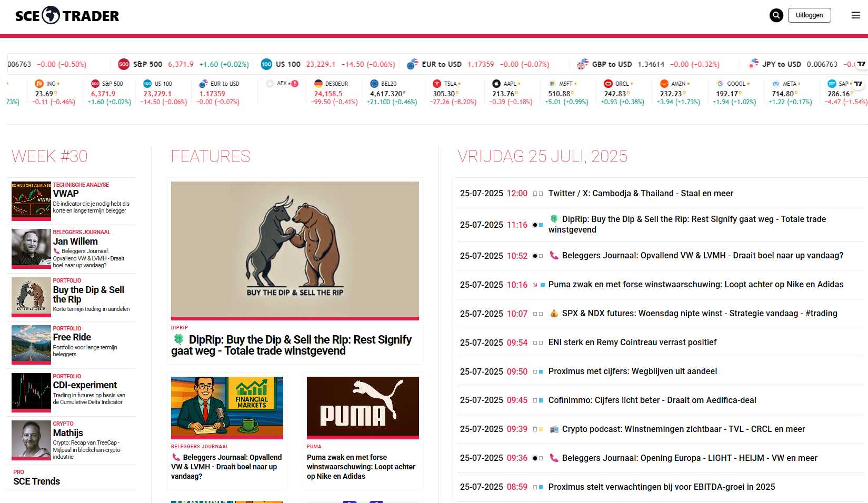The height and width of the screenshot is (503, 868).
Task: Open the Puma zwak 10:16 news headline
Action: 696,285
